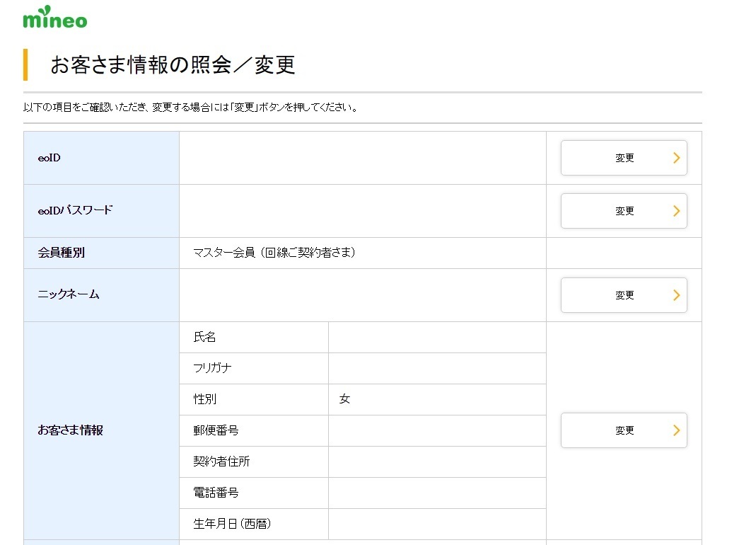Viewport: 756px width, 545px height.
Task: Click the 郵便番号 field label
Action: coord(216,430)
